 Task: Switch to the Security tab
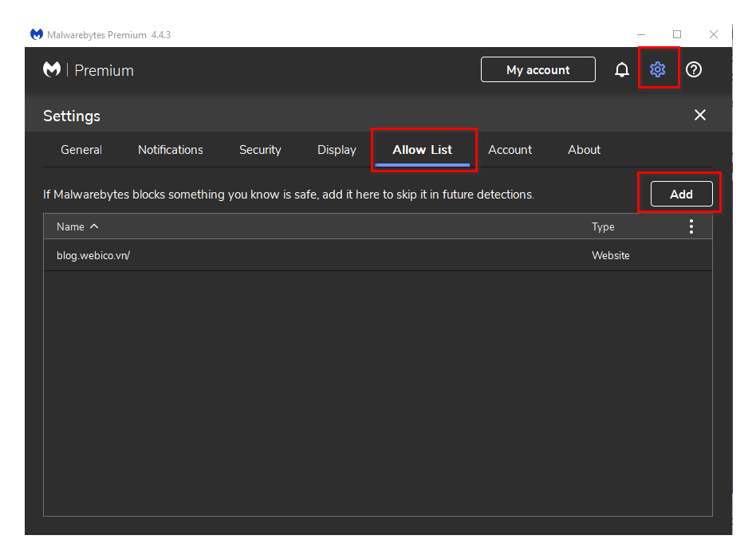[x=260, y=150]
